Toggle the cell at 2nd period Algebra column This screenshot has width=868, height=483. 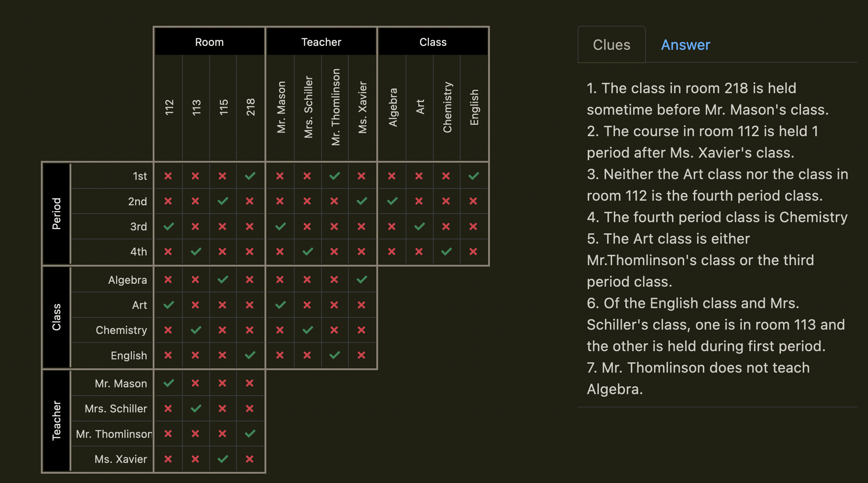pyautogui.click(x=392, y=201)
